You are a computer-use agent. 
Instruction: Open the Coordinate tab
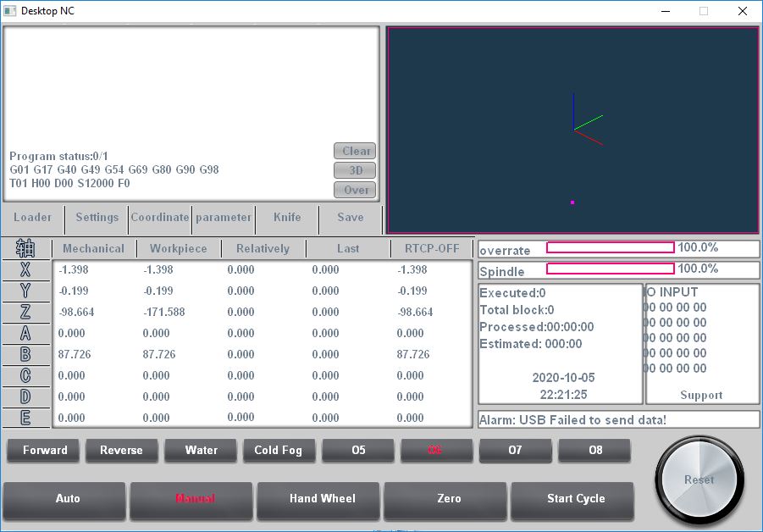160,218
